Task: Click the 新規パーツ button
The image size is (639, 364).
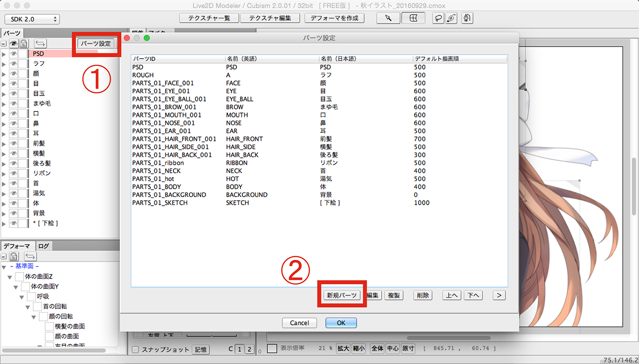Action: pyautogui.click(x=342, y=295)
